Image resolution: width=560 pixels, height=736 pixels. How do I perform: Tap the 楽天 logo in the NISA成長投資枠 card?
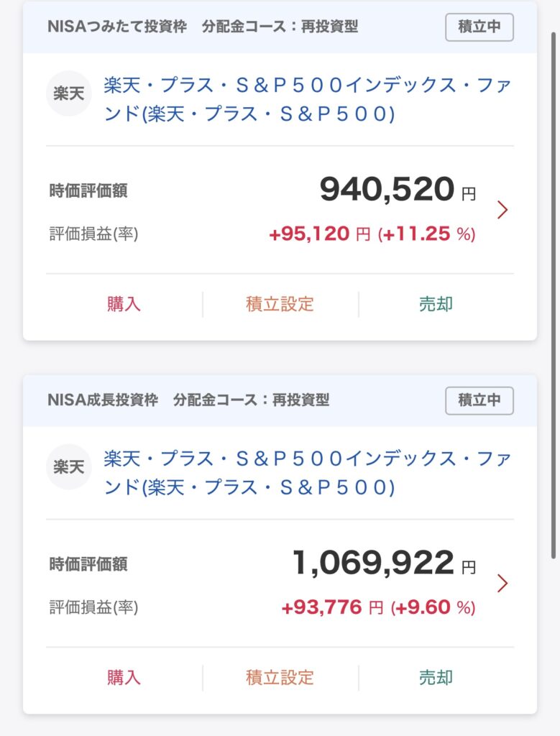(68, 467)
